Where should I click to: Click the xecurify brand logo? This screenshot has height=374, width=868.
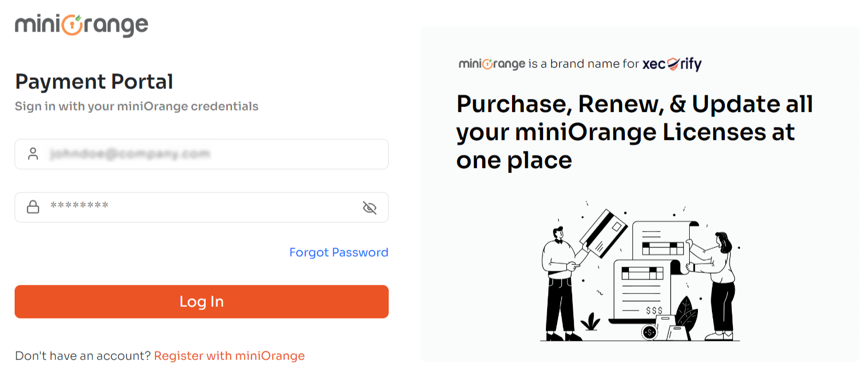click(672, 64)
